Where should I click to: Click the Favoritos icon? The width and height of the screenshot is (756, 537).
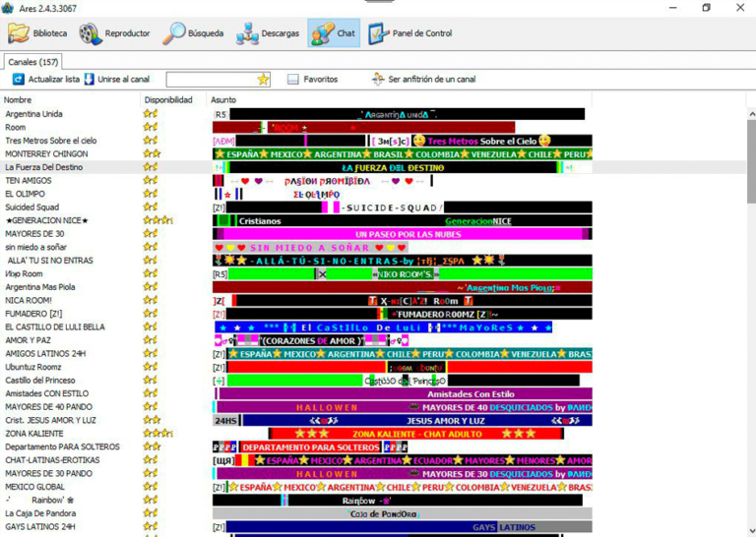point(292,80)
